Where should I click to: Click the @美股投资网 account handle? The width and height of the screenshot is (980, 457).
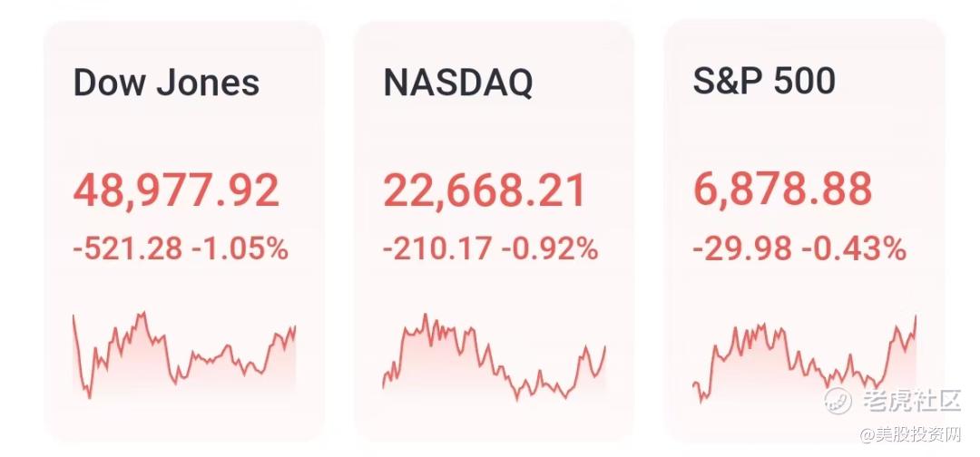pyautogui.click(x=910, y=434)
